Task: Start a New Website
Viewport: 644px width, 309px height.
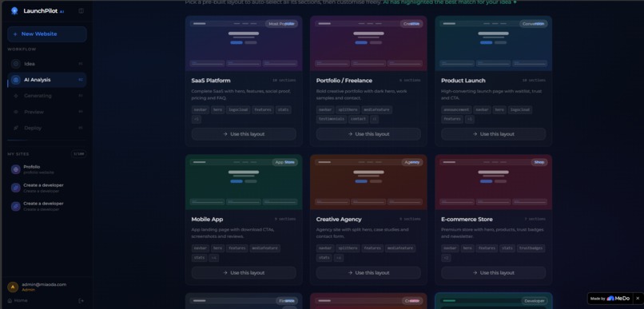Action: [x=47, y=34]
